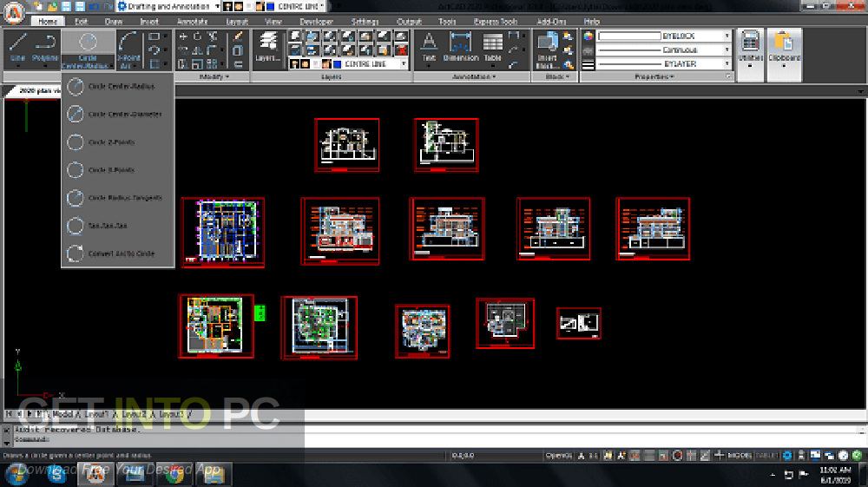Choose Tan-Tan-Tan from the circle menu
This screenshot has width=868, height=487.
tap(118, 226)
